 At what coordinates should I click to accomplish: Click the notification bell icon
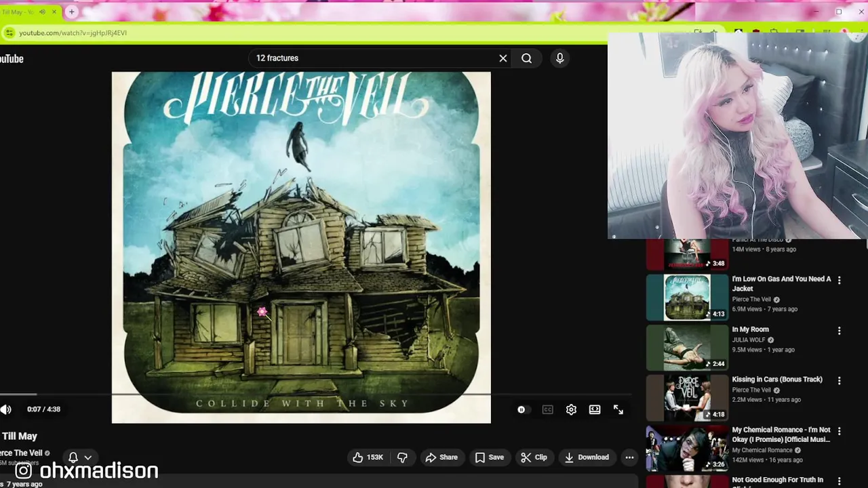pos(73,457)
